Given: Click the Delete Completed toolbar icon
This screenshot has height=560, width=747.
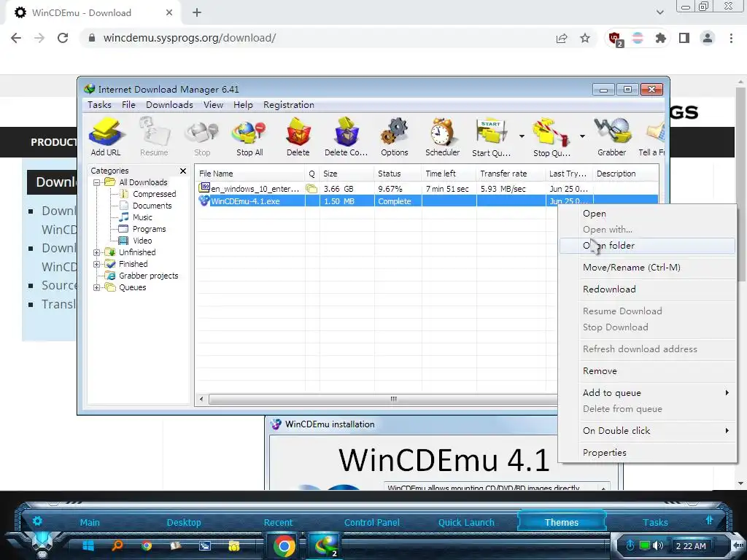Looking at the screenshot, I should point(346,136).
